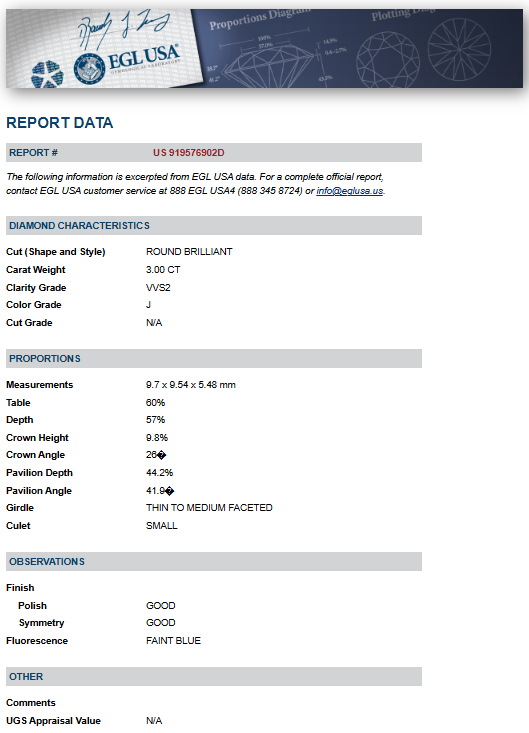
Task: Select the ROUND BRILLIANT cut value
Action: [189, 252]
